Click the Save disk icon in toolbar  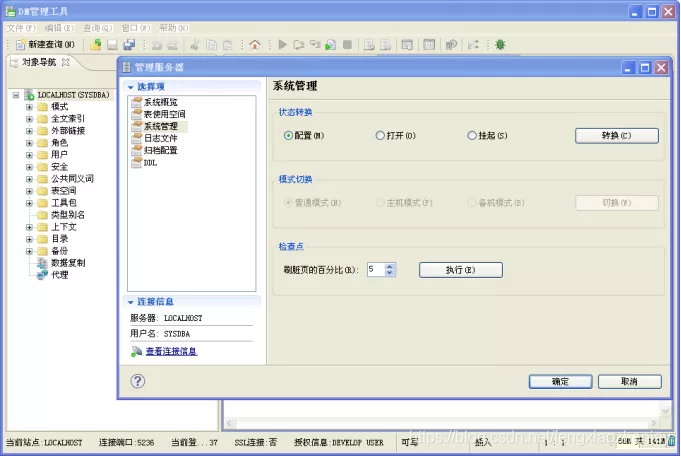pos(112,44)
